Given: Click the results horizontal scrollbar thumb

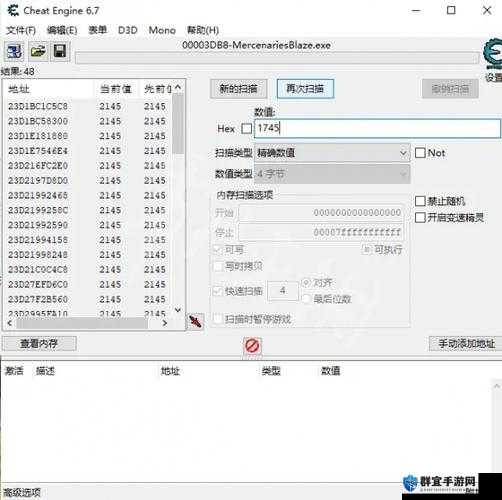Looking at the screenshot, I should tap(82, 323).
